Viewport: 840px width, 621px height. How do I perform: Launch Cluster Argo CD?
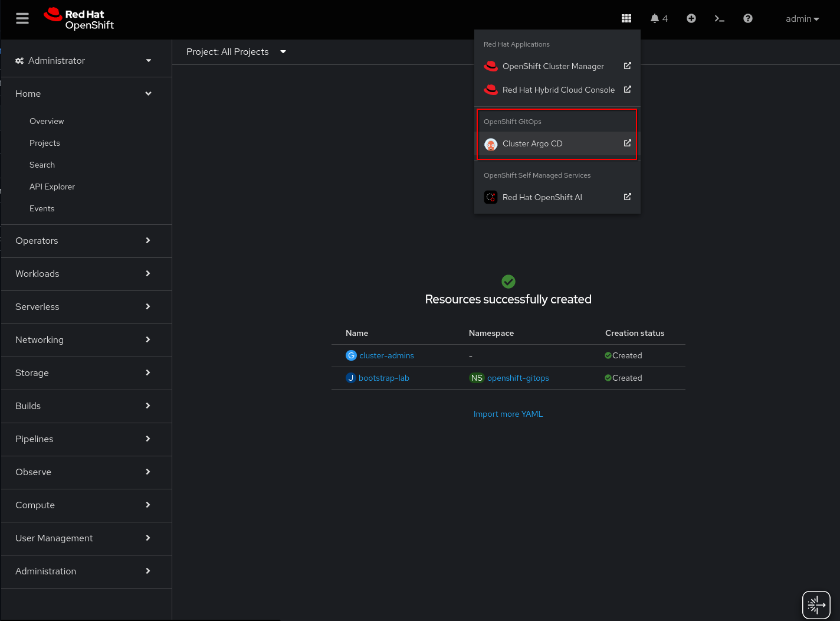pyautogui.click(x=557, y=143)
